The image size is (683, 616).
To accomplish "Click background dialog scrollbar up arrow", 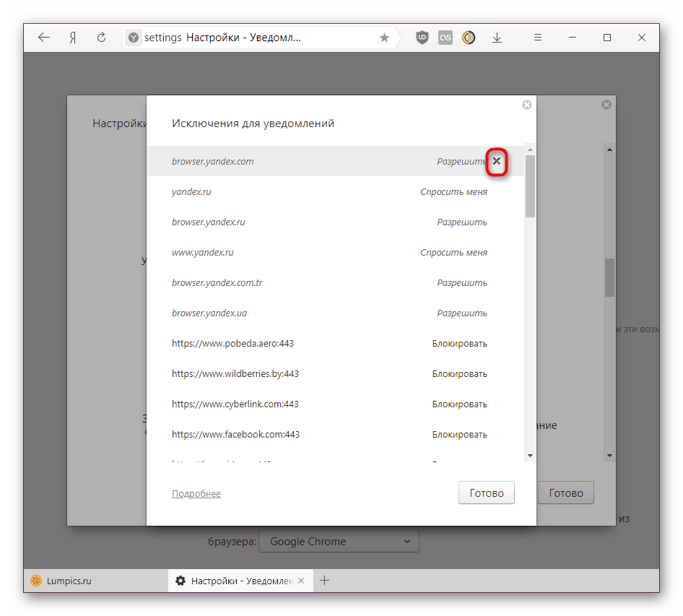I will tap(609, 149).
